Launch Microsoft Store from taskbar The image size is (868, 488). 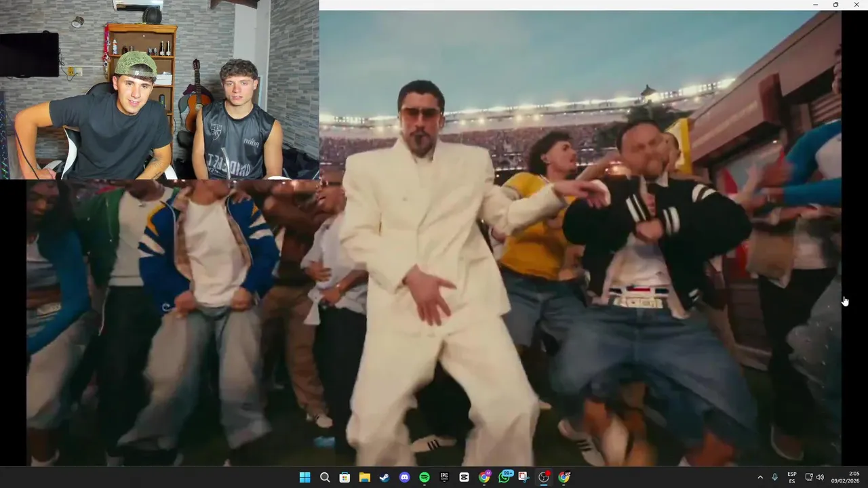[344, 477]
